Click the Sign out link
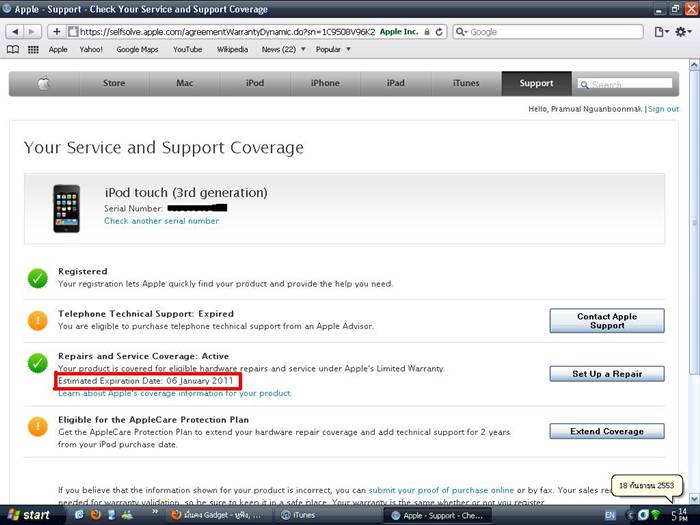This screenshot has height=525, width=700. [x=663, y=109]
